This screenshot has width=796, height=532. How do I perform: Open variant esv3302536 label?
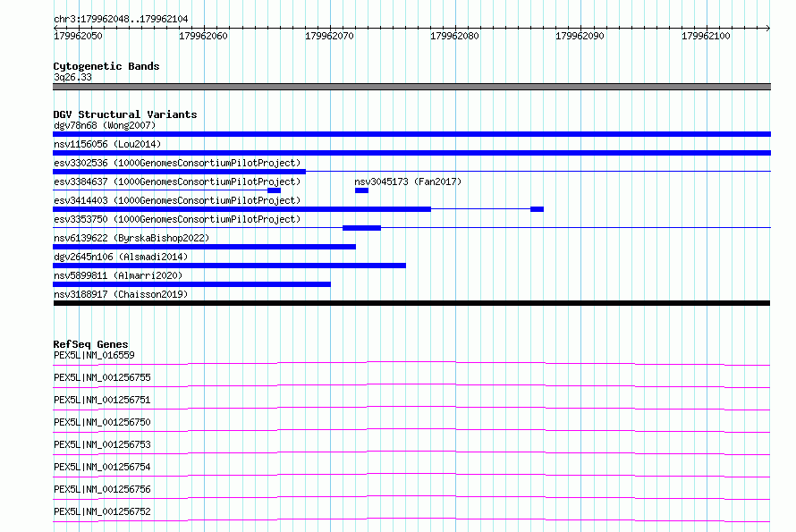pos(177,163)
